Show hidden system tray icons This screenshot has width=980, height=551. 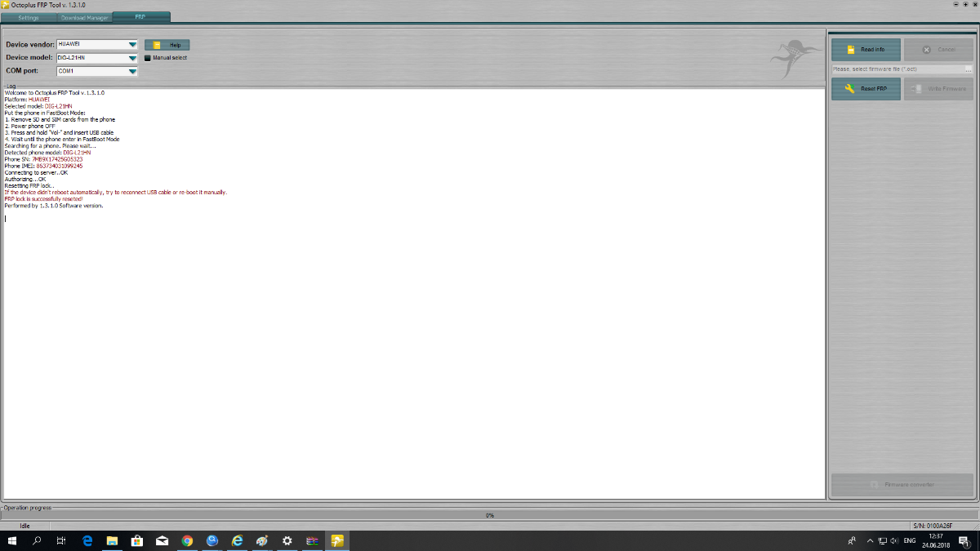coord(871,540)
